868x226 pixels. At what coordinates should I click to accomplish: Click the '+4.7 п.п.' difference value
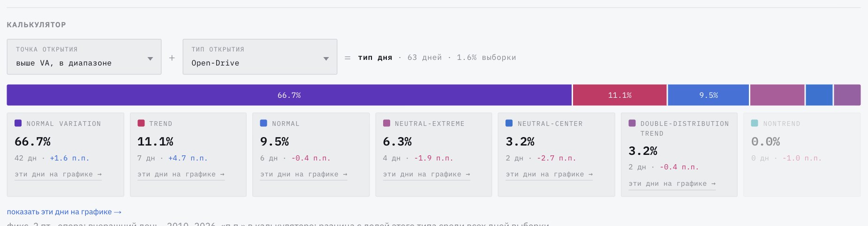coord(188,158)
